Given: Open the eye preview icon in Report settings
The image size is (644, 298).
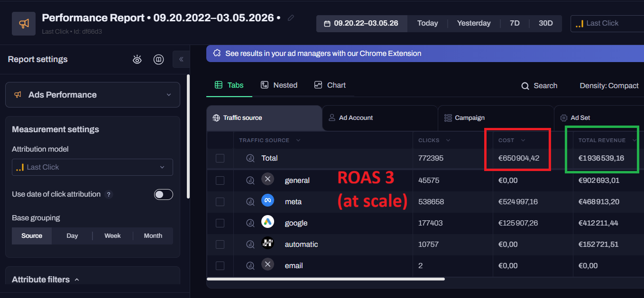Looking at the screenshot, I should (x=137, y=59).
